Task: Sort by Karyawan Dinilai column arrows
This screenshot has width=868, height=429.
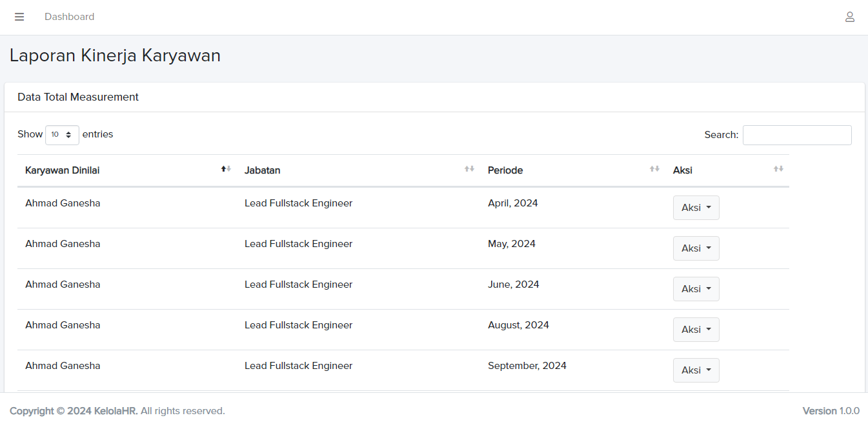Action: click(x=226, y=169)
